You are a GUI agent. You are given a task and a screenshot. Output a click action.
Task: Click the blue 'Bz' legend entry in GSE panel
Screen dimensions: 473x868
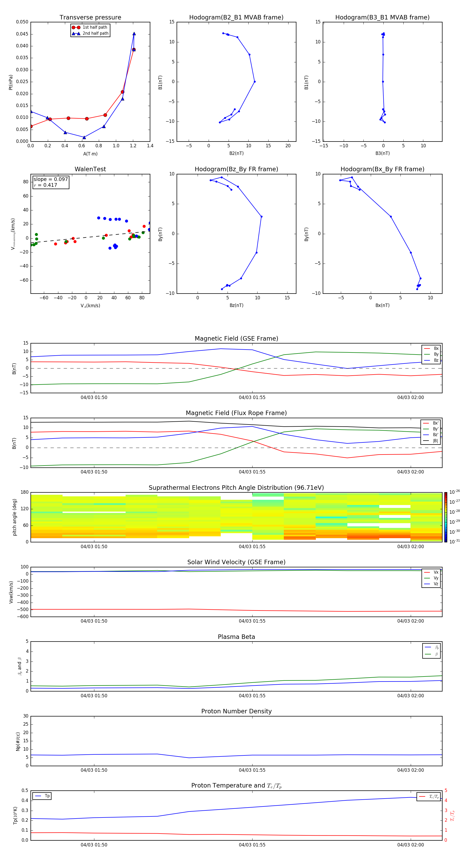click(x=431, y=360)
